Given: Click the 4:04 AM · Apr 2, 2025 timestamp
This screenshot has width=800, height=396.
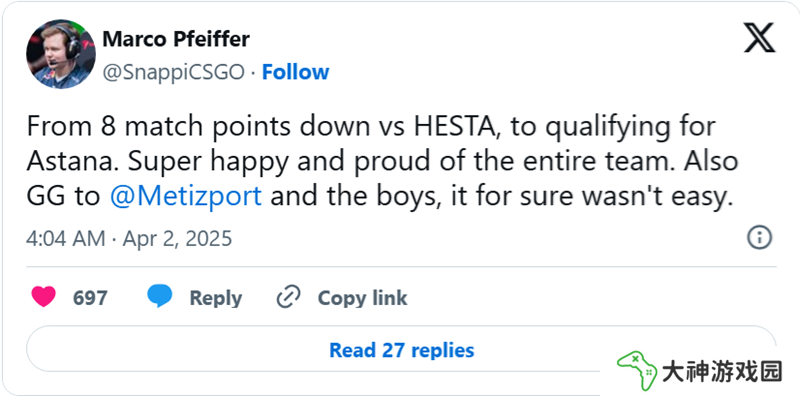Looking at the screenshot, I should pos(129,238).
